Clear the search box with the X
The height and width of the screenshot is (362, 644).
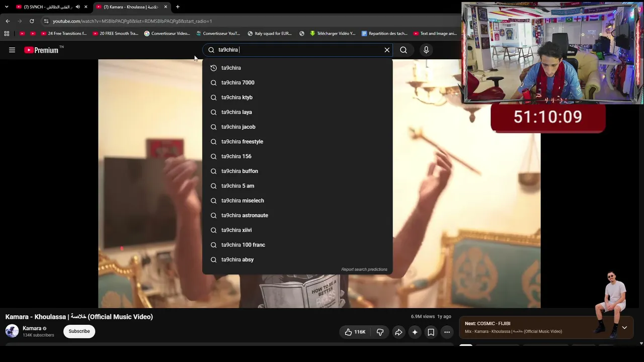[387, 50]
